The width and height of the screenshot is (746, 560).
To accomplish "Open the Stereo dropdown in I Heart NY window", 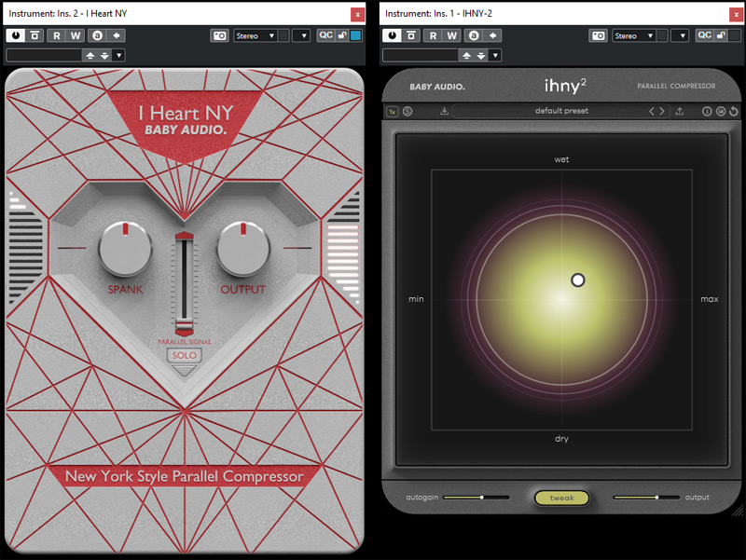I will pos(256,35).
